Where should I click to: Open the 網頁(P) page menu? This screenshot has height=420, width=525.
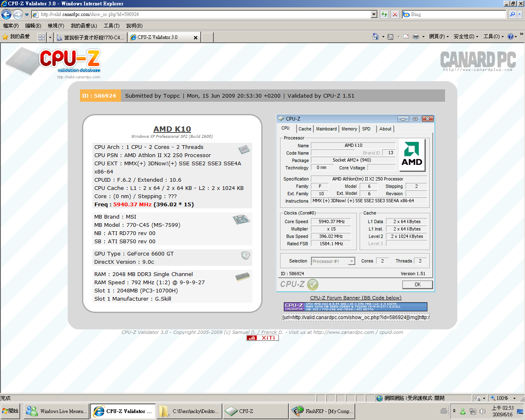click(x=439, y=37)
